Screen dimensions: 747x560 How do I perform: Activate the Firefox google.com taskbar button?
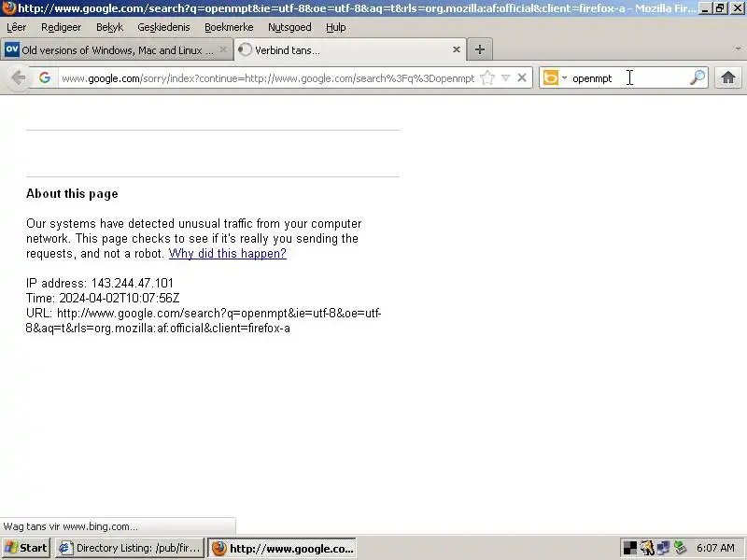point(282,548)
